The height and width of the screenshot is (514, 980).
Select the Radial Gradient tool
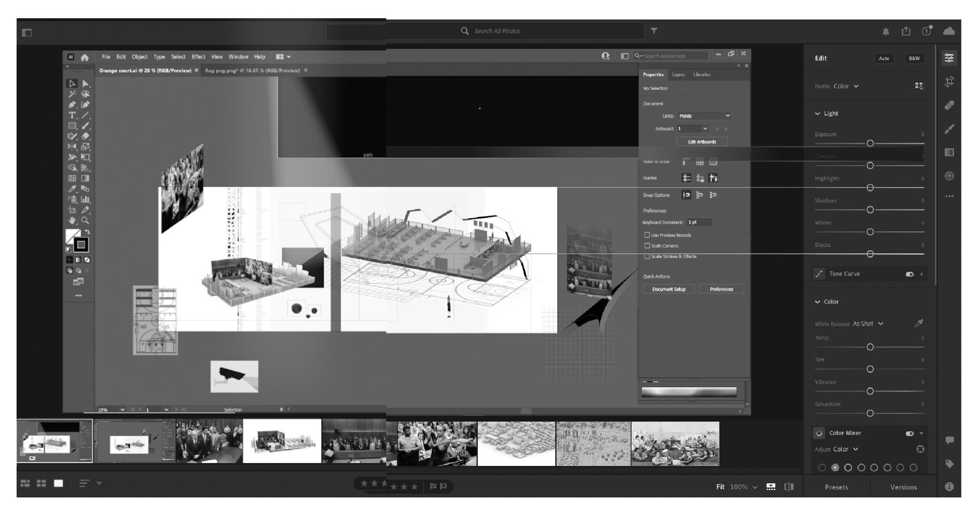coord(949,176)
